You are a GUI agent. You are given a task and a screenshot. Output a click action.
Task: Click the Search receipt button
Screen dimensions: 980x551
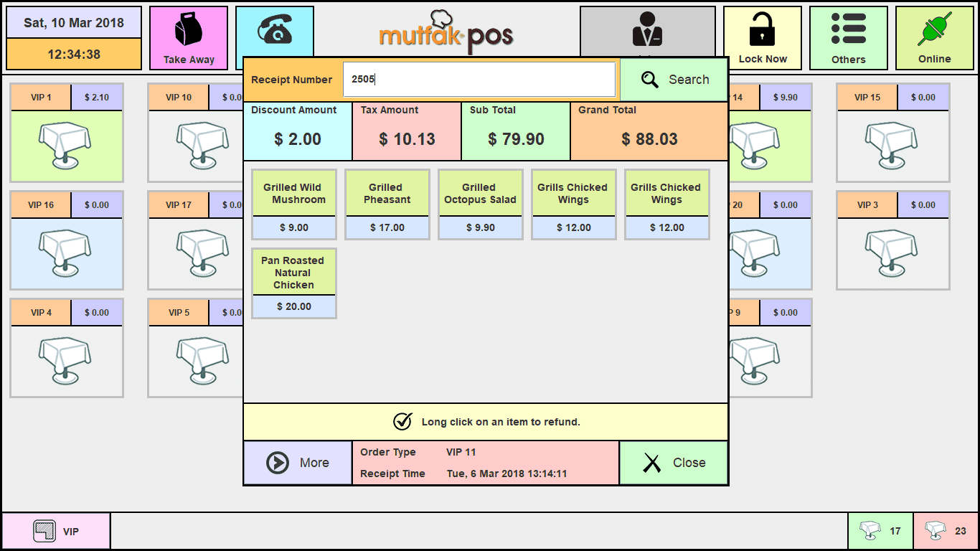click(x=674, y=80)
